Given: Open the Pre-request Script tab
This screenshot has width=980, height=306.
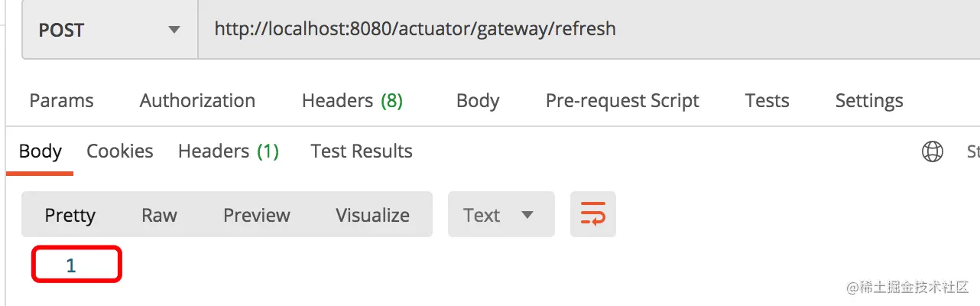Looking at the screenshot, I should 622,101.
